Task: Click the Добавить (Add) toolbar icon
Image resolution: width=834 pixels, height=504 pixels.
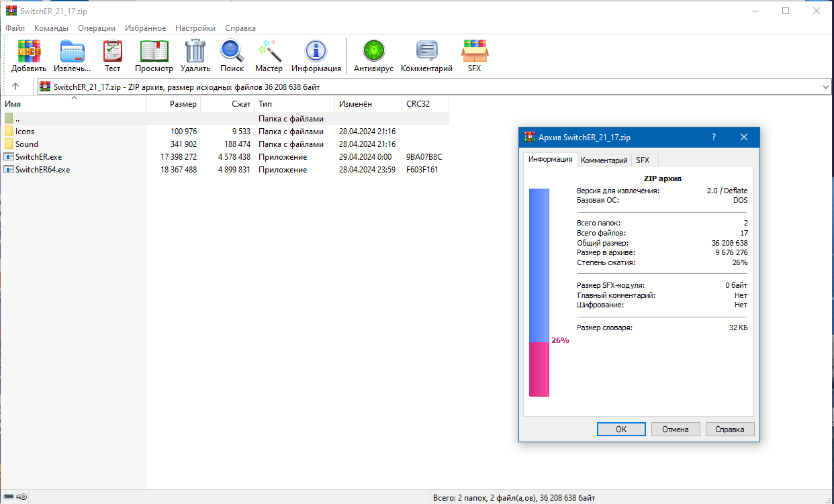Action: click(29, 52)
